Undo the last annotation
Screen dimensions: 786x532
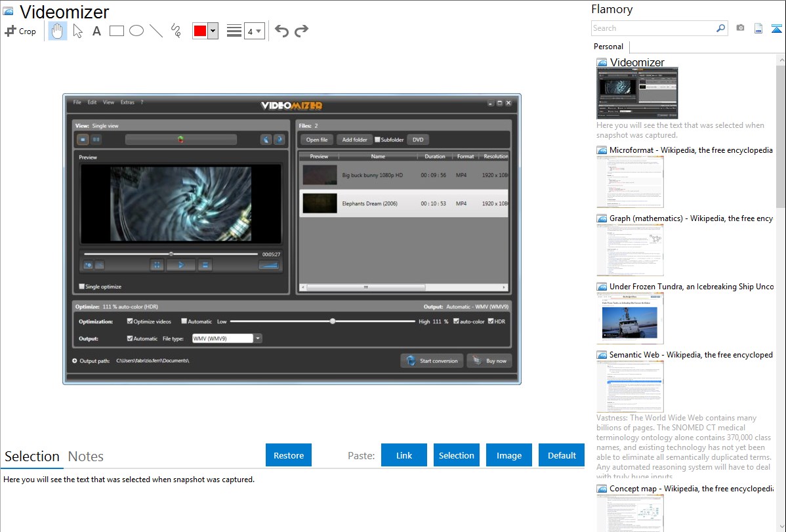(x=281, y=31)
